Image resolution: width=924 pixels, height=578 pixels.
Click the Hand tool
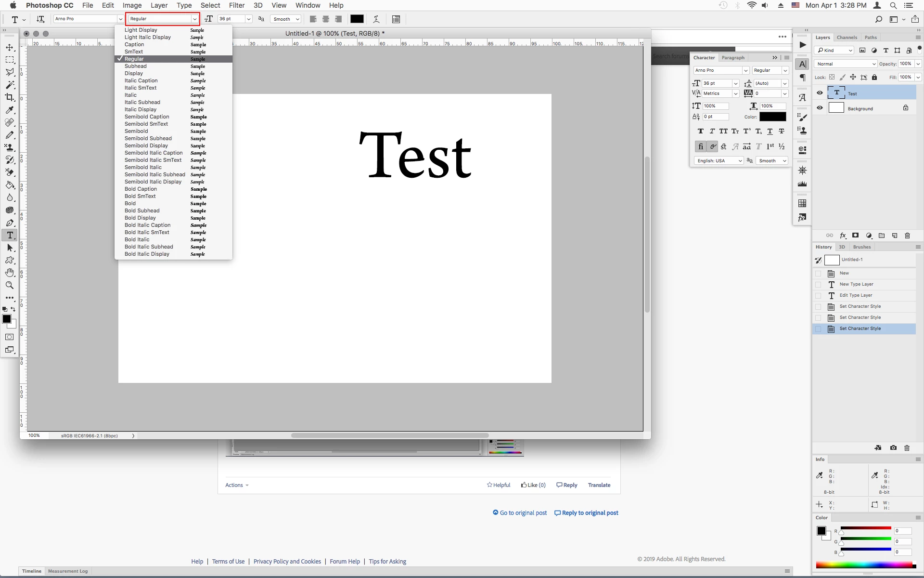[10, 273]
